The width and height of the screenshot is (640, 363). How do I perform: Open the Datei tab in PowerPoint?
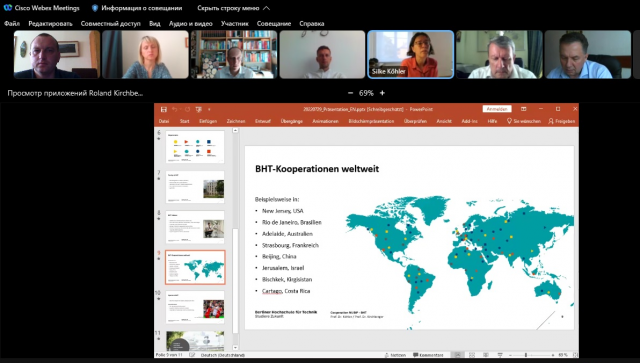tap(164, 121)
